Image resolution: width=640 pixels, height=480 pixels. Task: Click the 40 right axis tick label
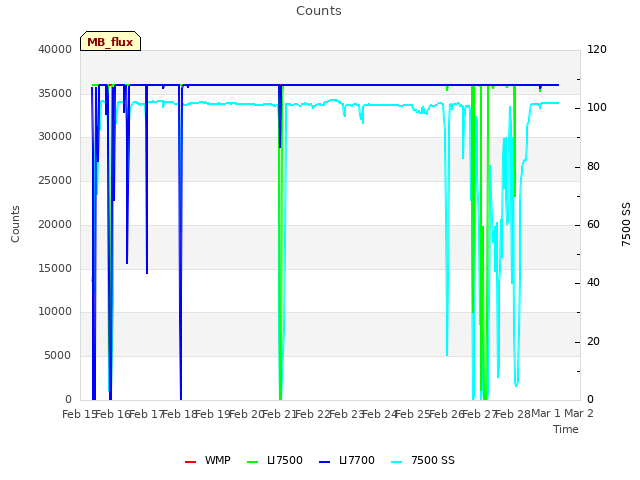click(593, 282)
